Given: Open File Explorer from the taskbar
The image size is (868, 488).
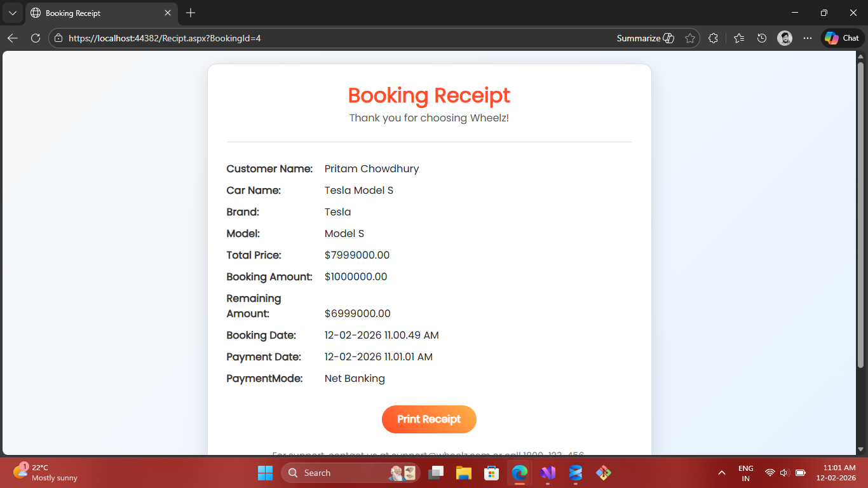Looking at the screenshot, I should pos(463,473).
